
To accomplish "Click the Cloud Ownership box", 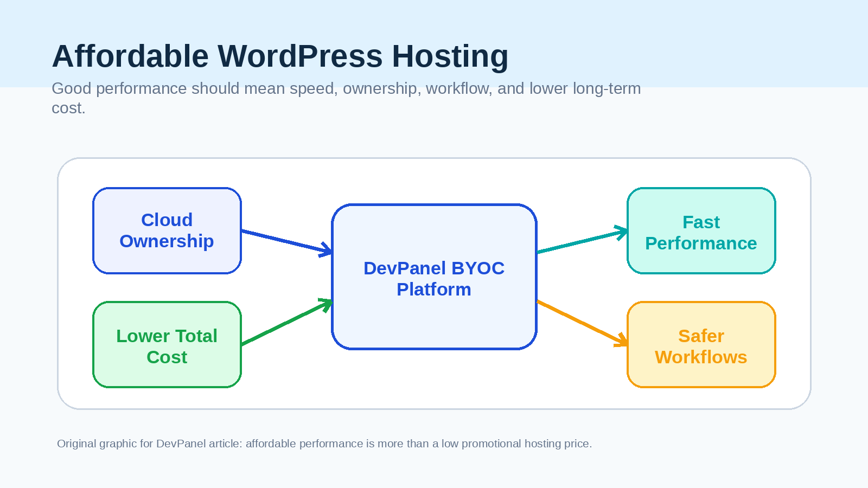I will pyautogui.click(x=167, y=230).
